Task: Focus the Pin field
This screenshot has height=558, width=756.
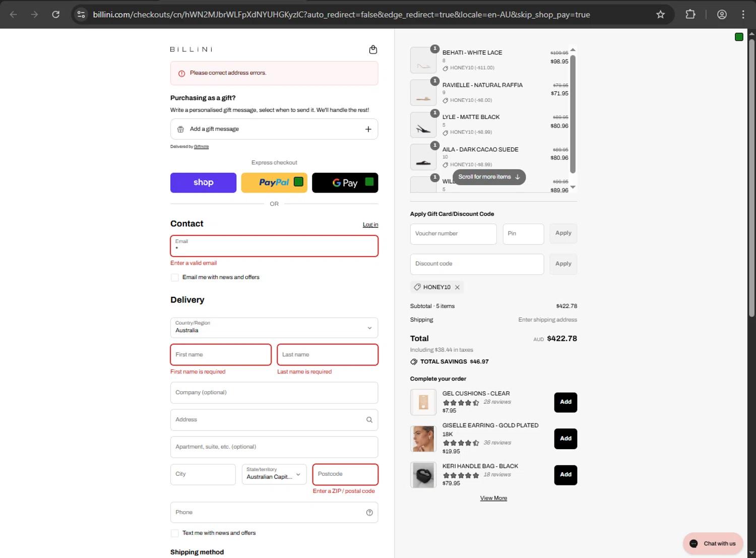Action: click(x=523, y=234)
